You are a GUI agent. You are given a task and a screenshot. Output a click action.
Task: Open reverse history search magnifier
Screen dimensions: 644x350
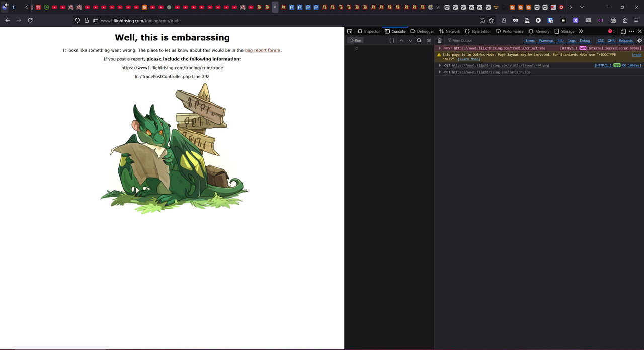pyautogui.click(x=419, y=40)
